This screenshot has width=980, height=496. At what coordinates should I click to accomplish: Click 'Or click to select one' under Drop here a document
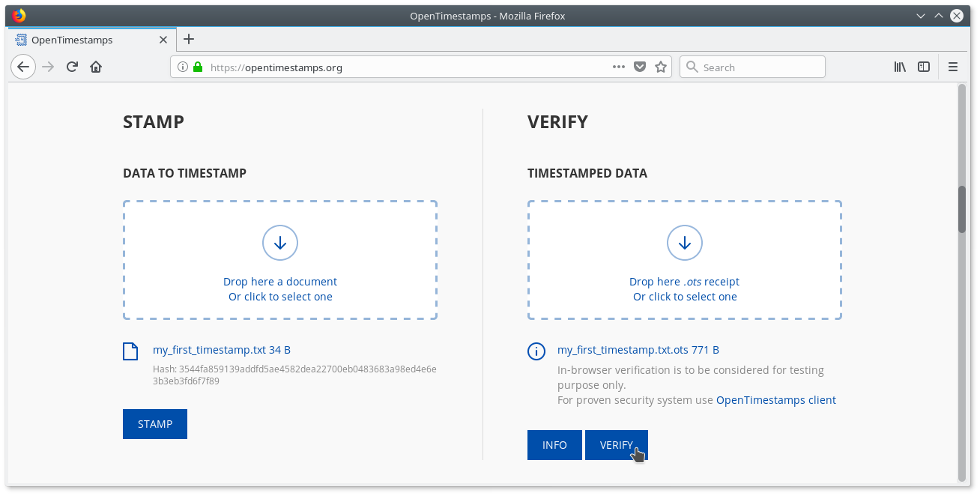point(280,297)
